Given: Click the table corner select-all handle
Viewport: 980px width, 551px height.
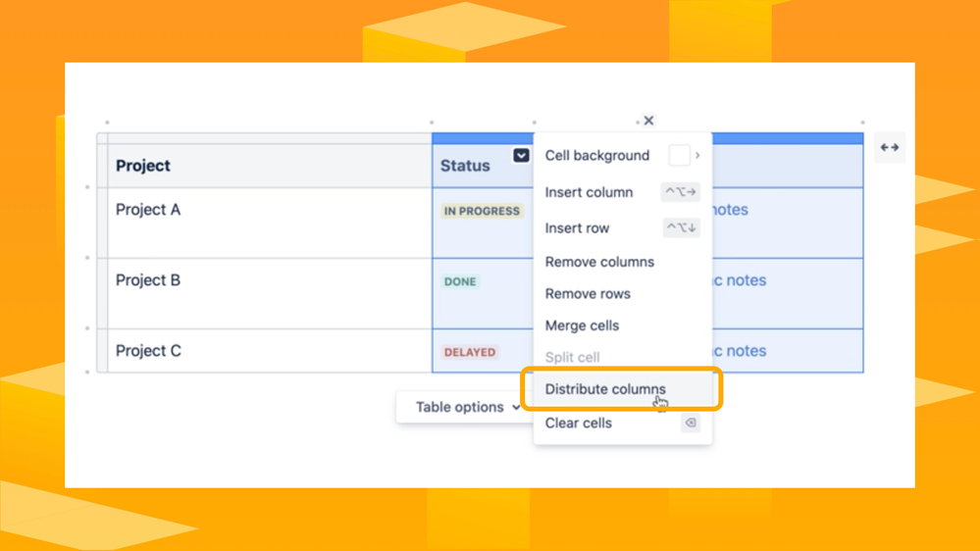Looking at the screenshot, I should 102,138.
